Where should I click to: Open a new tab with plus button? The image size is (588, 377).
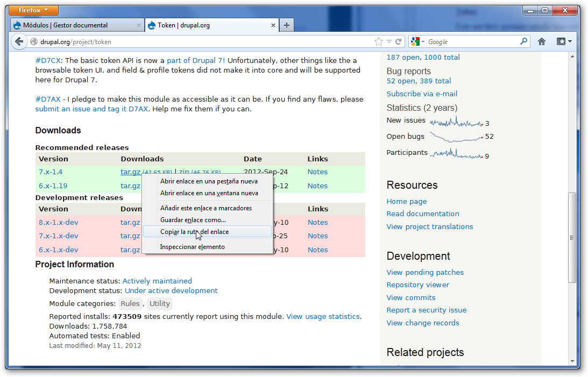[x=286, y=25]
